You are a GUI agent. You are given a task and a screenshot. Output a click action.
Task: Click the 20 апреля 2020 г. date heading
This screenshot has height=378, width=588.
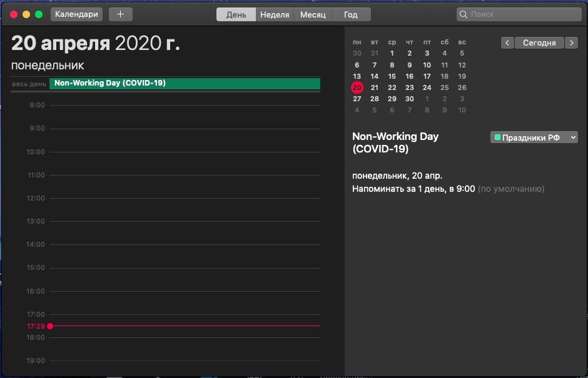pos(96,43)
